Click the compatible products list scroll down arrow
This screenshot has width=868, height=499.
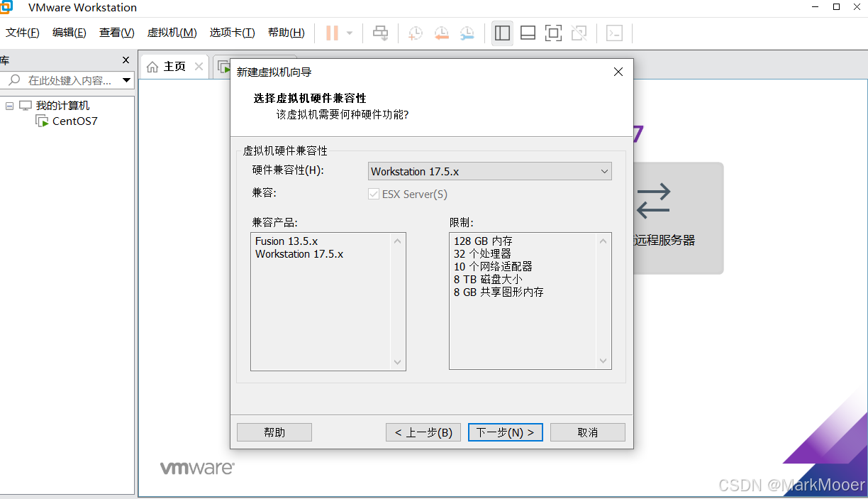coord(398,362)
